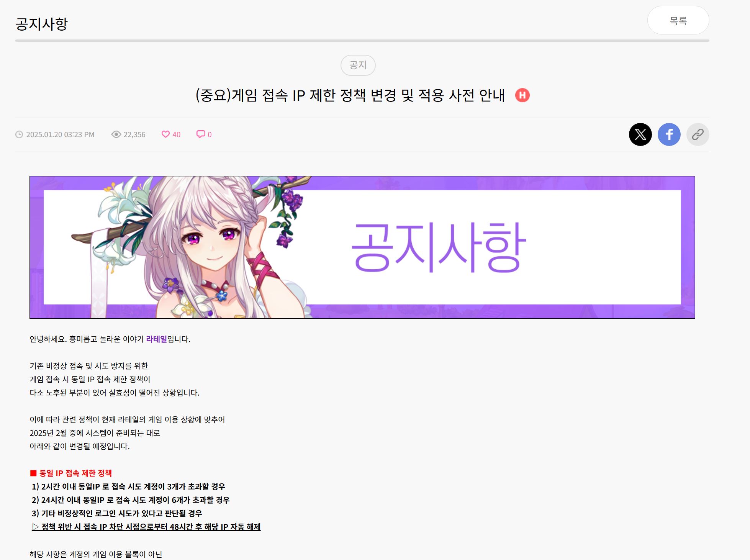
Task: Click rule 3 about 비정상적인 로그인 시도
Action: click(x=117, y=513)
